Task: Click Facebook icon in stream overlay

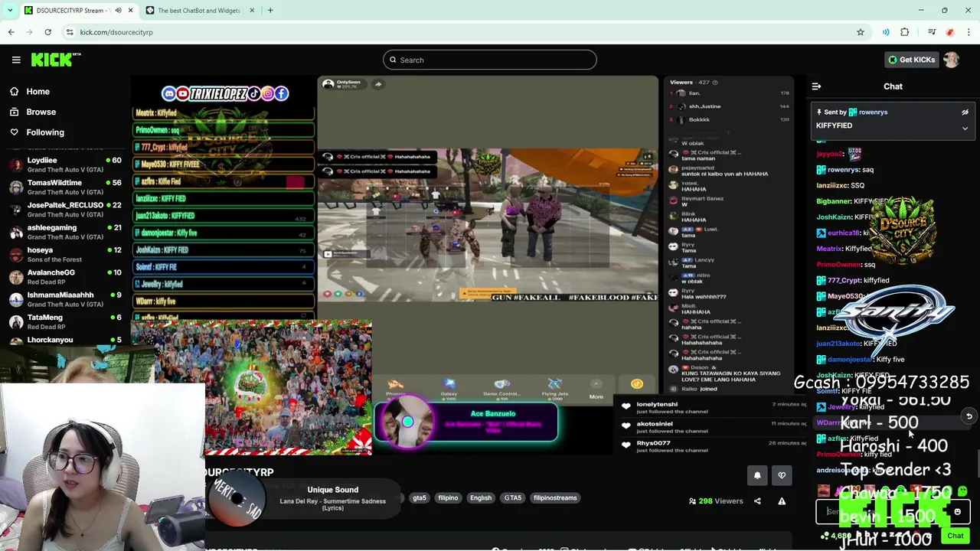Action: pos(282,93)
